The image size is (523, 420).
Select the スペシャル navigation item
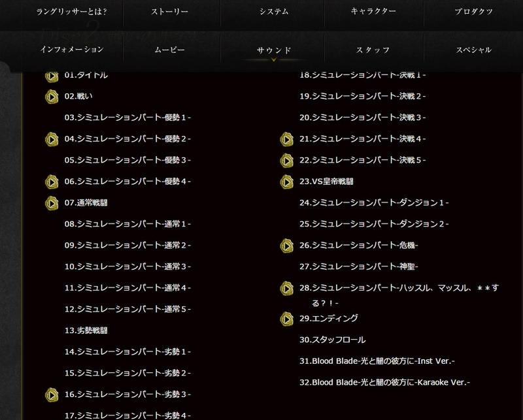coord(473,50)
